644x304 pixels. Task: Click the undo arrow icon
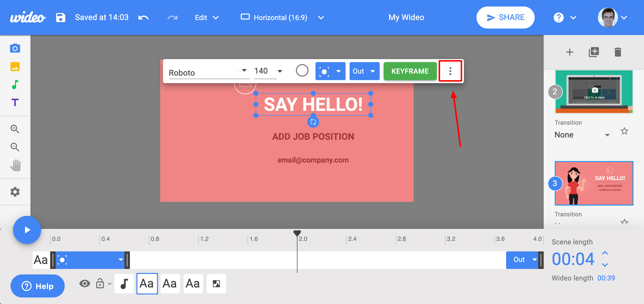[x=143, y=18]
